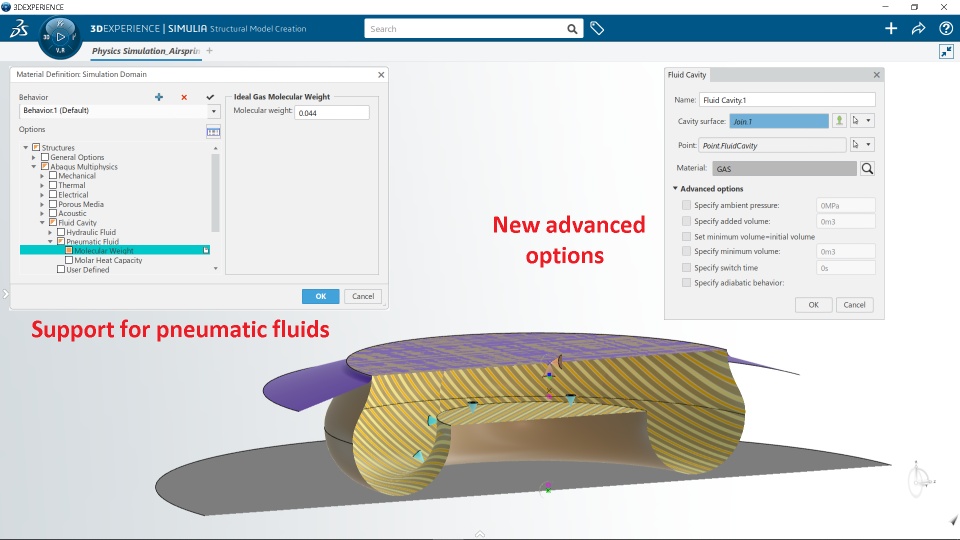This screenshot has height=540, width=960.
Task: Open the cavity surface selection dropdown arrow
Action: tap(868, 121)
